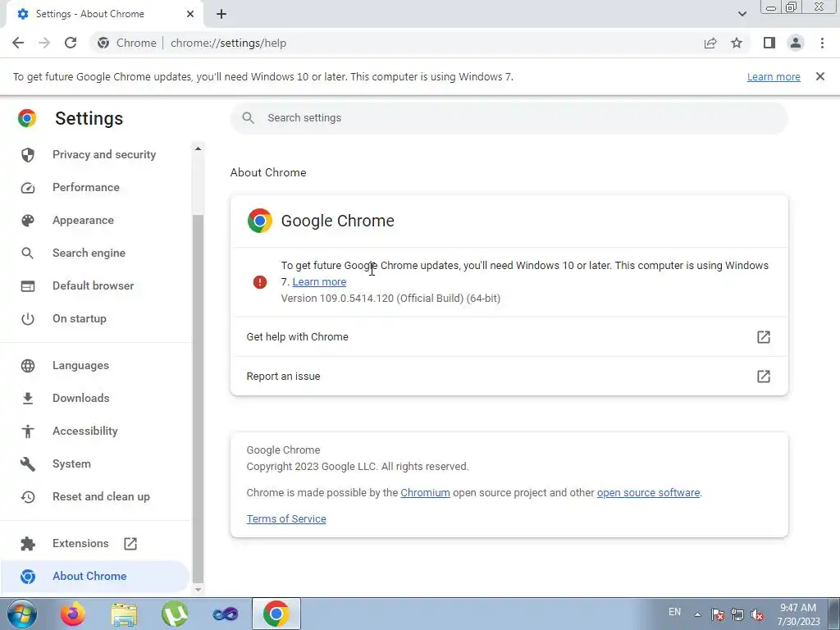
Task: Open the tab search chevron
Action: click(742, 14)
